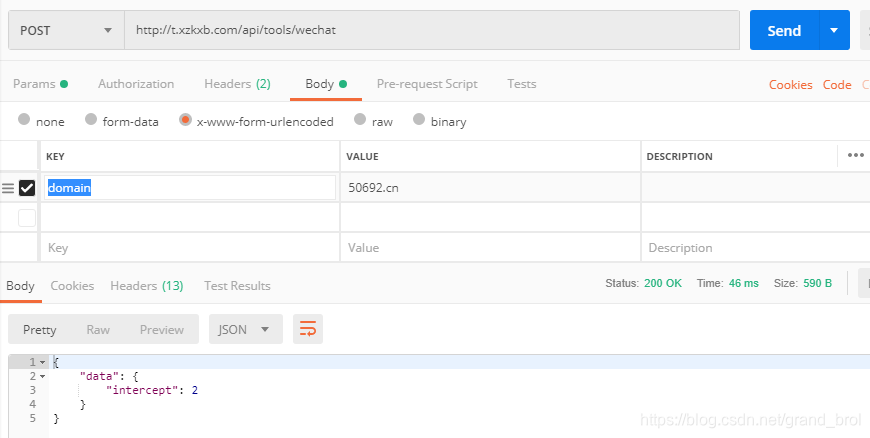Screen dimensions: 870x438
Task: Open the response Cookies tab
Action: click(x=72, y=286)
